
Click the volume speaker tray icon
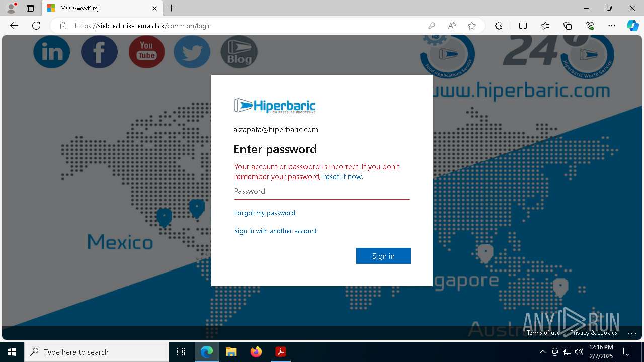[x=579, y=352]
